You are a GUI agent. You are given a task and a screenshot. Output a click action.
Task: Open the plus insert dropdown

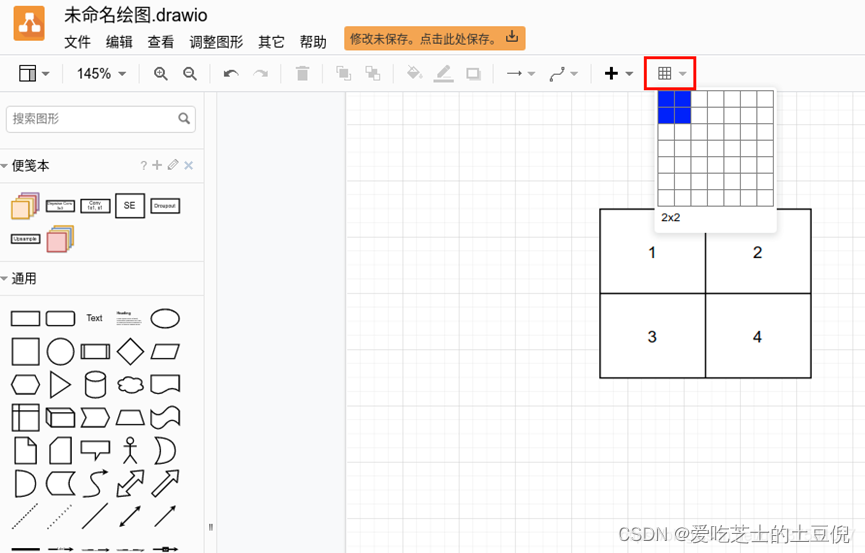tap(618, 73)
